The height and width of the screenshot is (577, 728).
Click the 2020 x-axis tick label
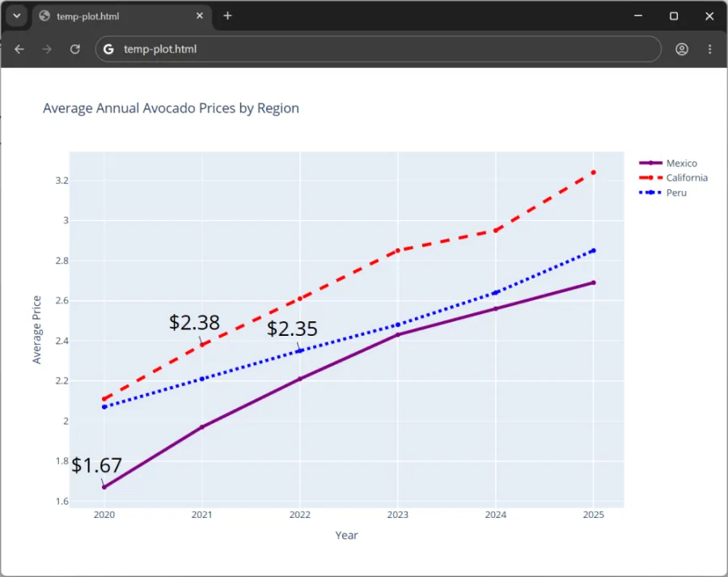104,515
